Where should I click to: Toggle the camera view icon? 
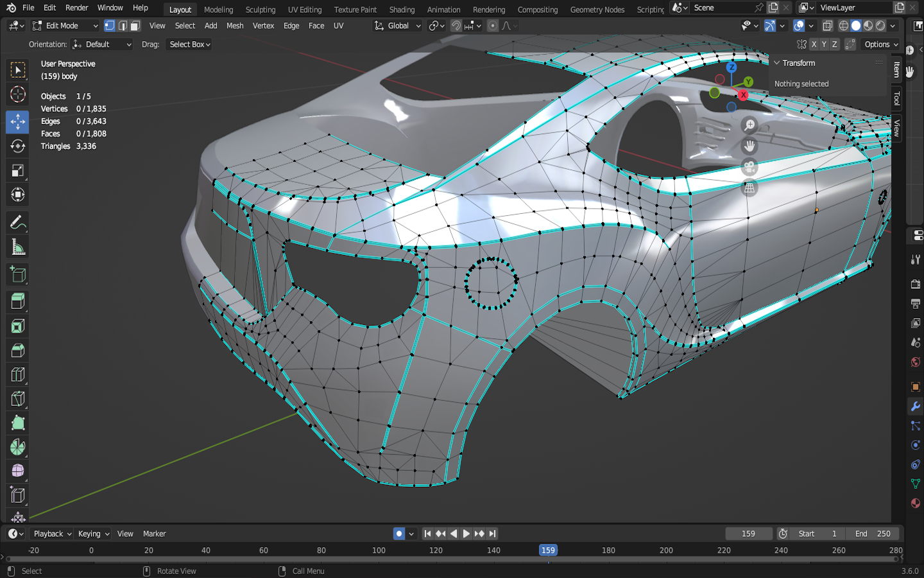click(749, 167)
